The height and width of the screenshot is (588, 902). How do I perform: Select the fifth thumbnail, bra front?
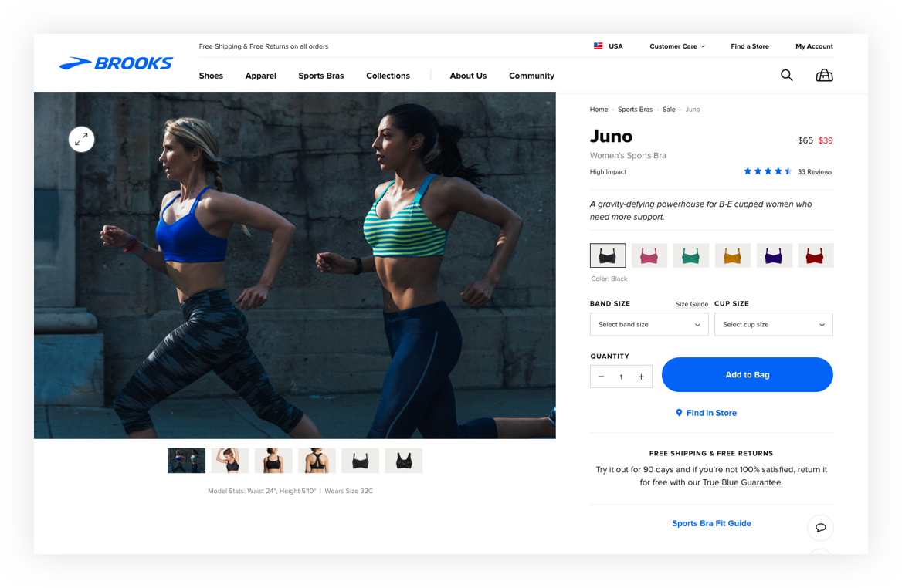pyautogui.click(x=360, y=461)
